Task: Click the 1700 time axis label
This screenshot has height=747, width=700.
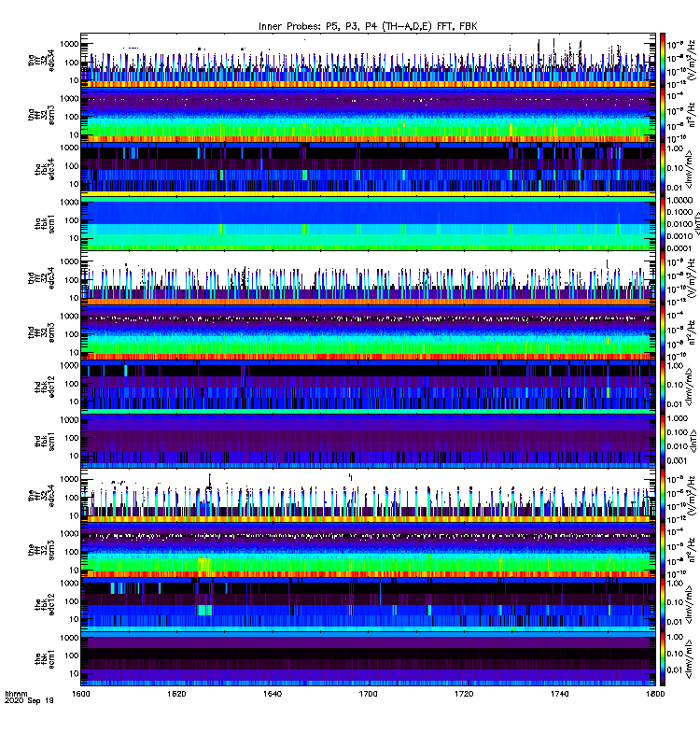Action: coord(368,694)
